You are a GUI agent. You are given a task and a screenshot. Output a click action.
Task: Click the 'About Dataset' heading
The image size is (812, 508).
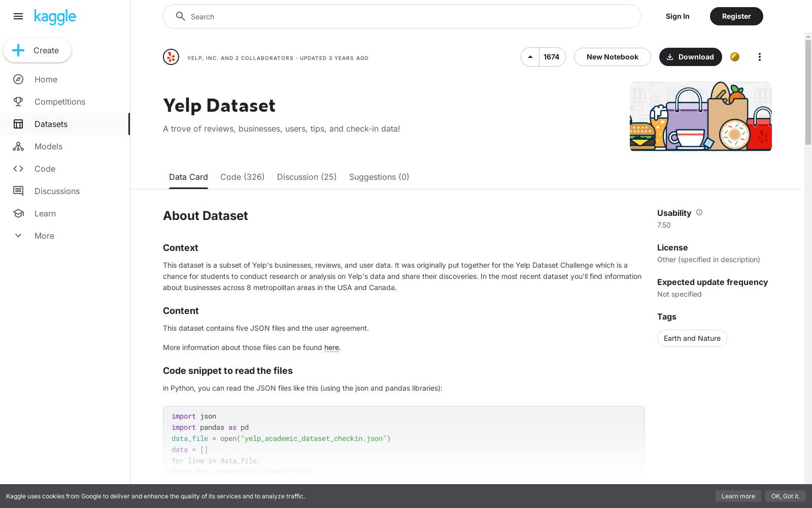(206, 216)
